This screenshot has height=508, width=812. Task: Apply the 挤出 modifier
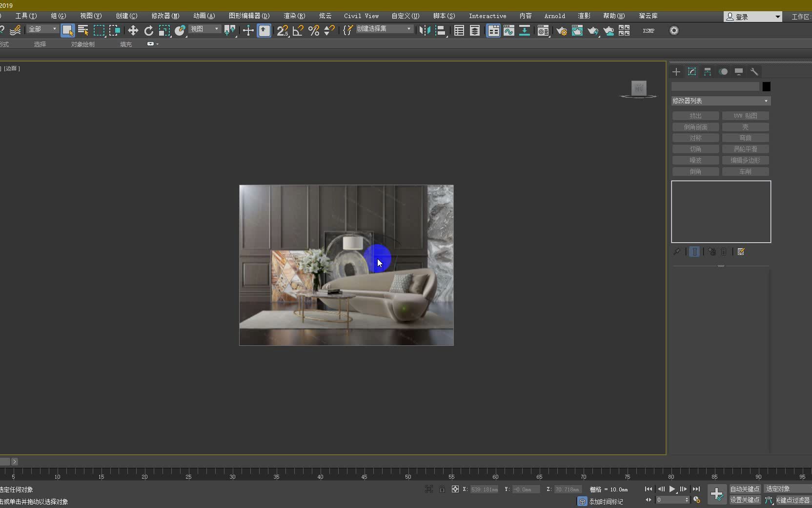point(695,116)
